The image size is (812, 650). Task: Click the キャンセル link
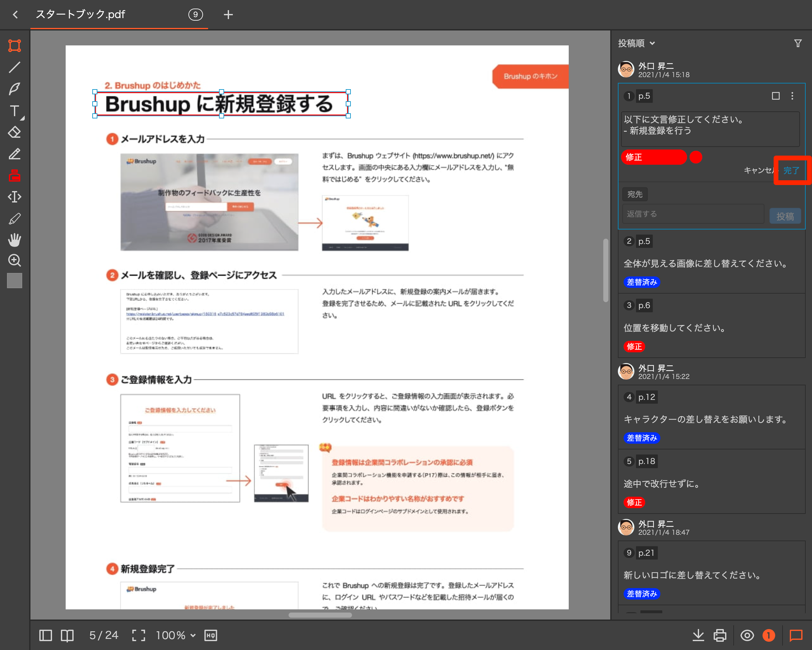click(758, 170)
